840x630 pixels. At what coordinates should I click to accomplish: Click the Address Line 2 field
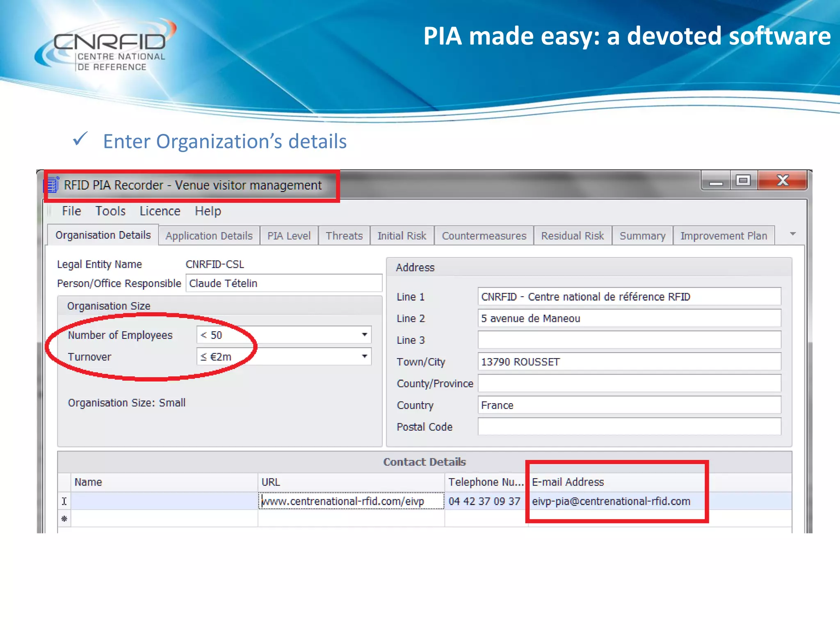point(629,318)
